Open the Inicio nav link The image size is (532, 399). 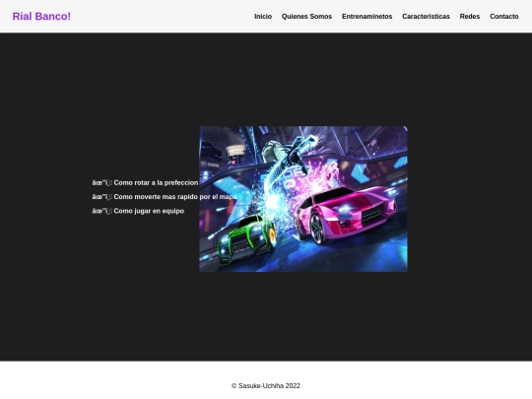263,17
